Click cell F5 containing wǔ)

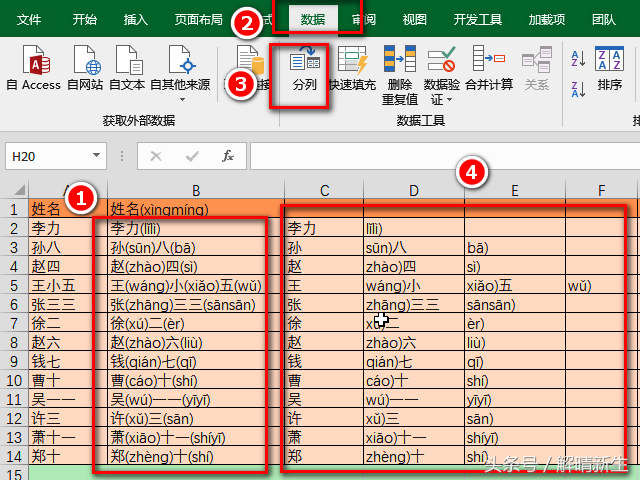601,285
